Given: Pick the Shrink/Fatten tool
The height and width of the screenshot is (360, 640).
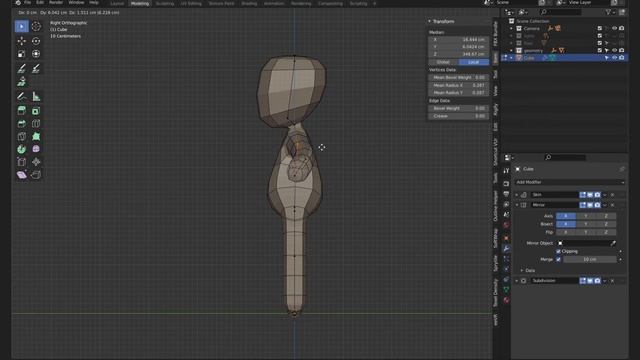Looking at the screenshot, I should [36, 162].
